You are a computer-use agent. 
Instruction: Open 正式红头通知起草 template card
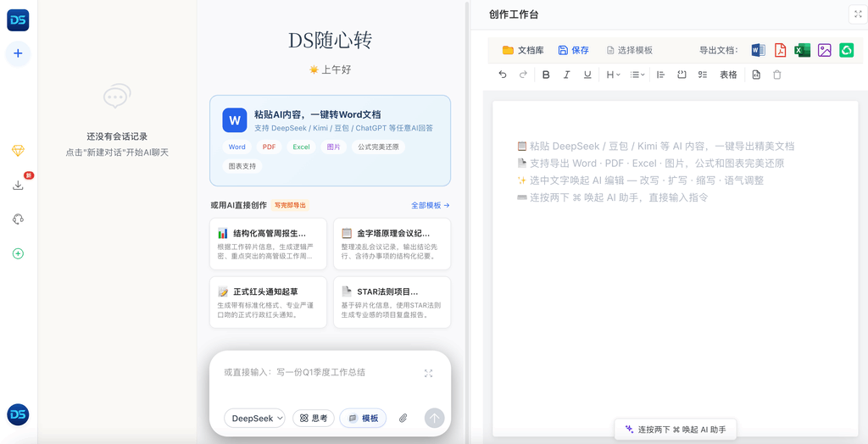click(x=269, y=302)
